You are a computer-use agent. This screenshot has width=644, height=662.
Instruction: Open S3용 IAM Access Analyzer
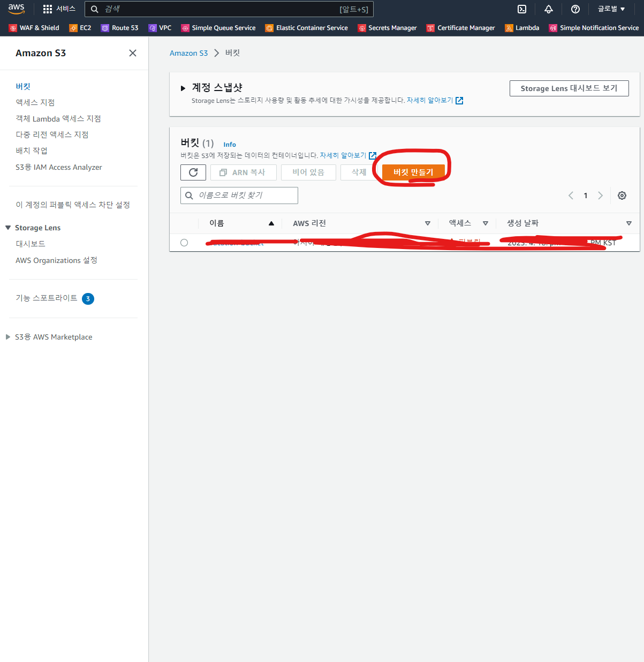point(59,167)
